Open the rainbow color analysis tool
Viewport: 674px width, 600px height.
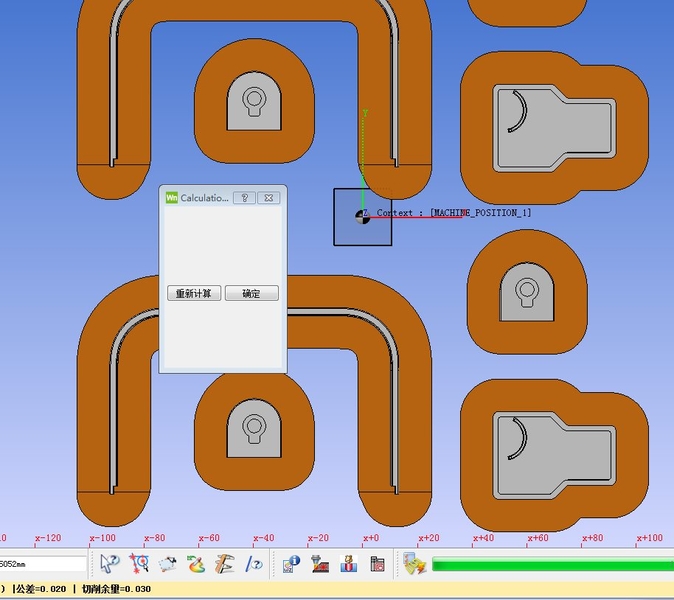196,565
